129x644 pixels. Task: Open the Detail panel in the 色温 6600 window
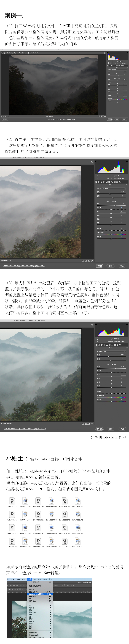coord(102,182)
